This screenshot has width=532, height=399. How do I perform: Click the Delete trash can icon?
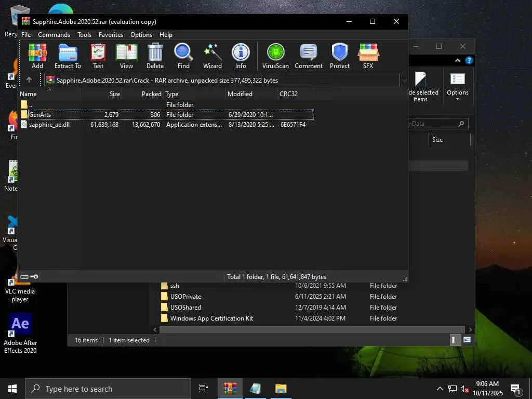[155, 56]
